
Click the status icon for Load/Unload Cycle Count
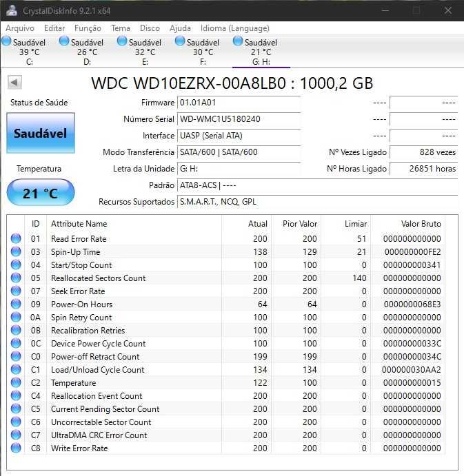tap(16, 369)
